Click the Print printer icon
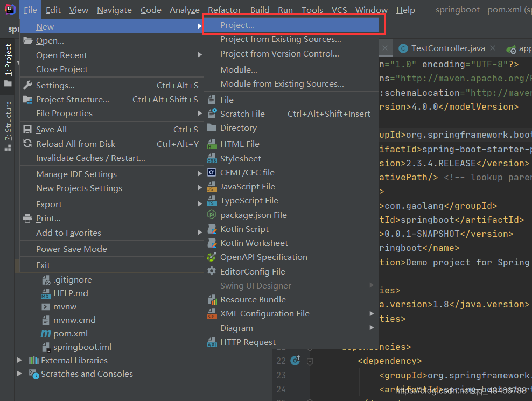The image size is (532, 401). coord(27,219)
